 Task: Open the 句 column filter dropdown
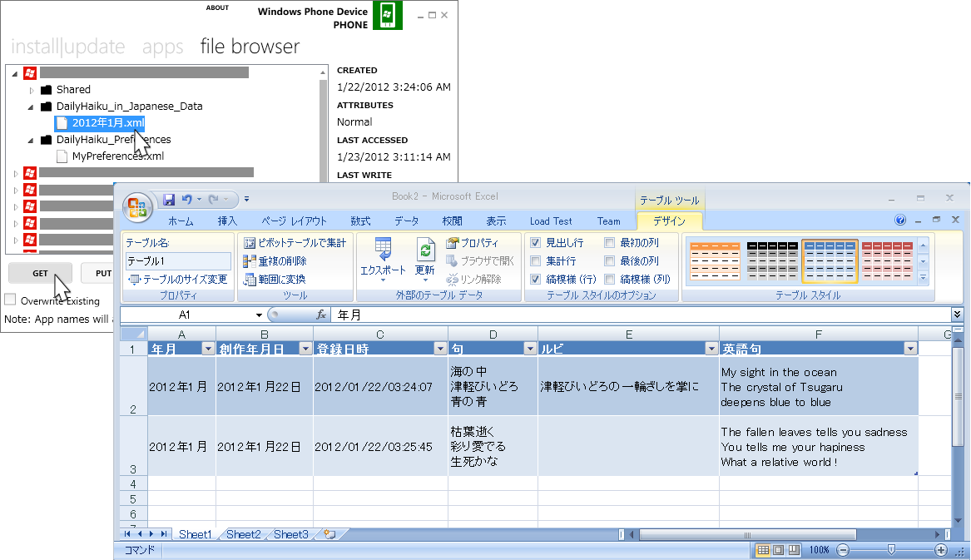[x=530, y=349]
